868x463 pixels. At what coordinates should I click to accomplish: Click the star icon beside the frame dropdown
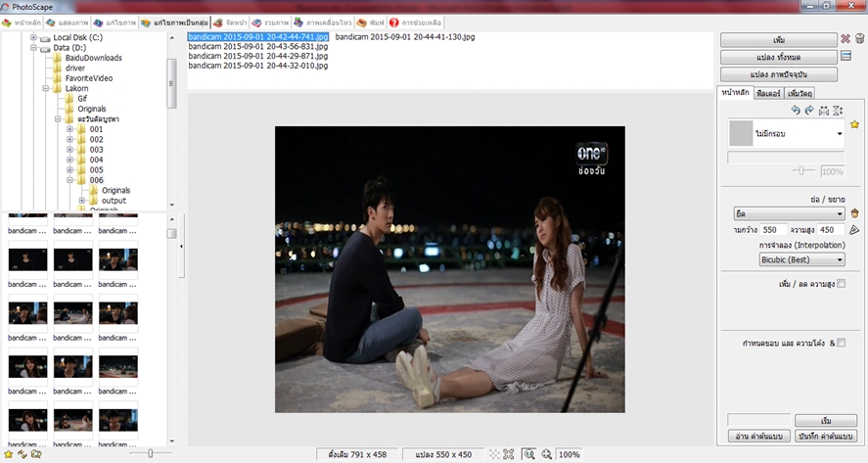(854, 124)
